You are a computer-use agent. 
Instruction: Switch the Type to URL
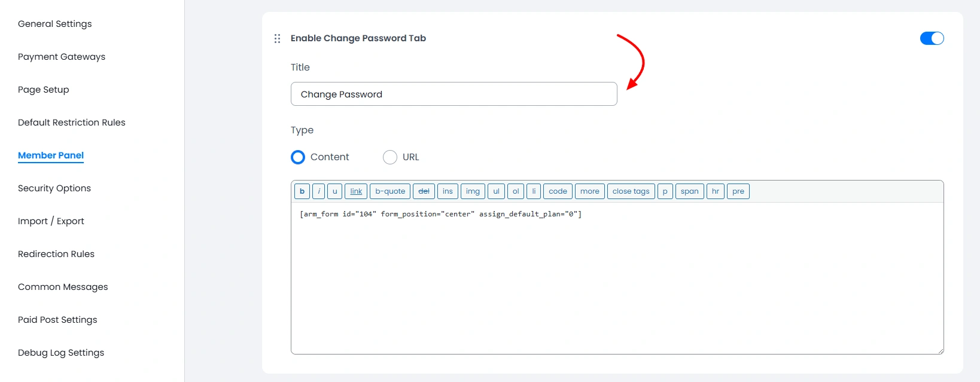click(390, 157)
